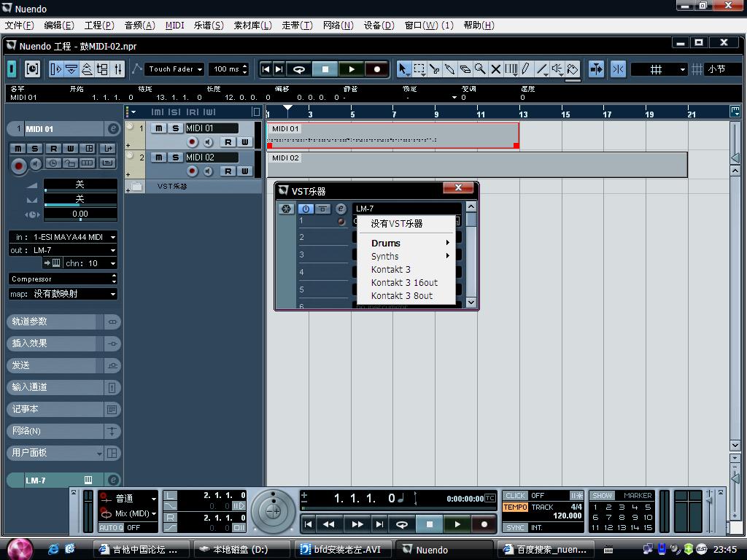Image resolution: width=747 pixels, height=560 pixels.
Task: Select the Mute X tool
Action: [x=495, y=69]
